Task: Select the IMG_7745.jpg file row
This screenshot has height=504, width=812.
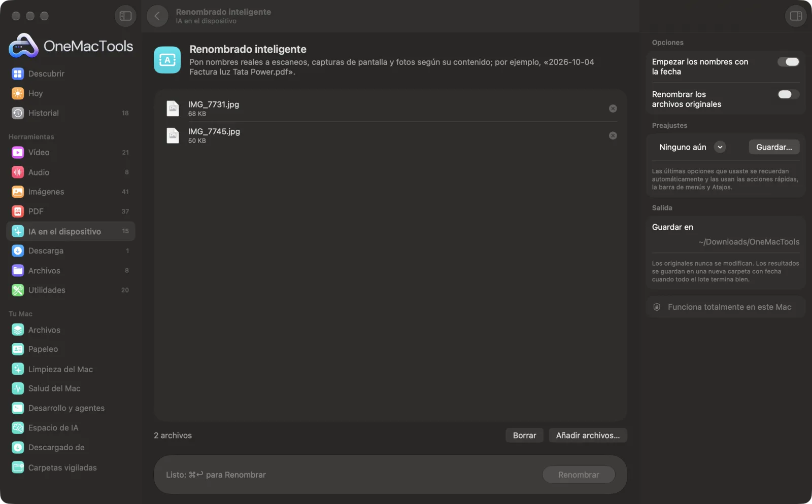Action: point(390,136)
